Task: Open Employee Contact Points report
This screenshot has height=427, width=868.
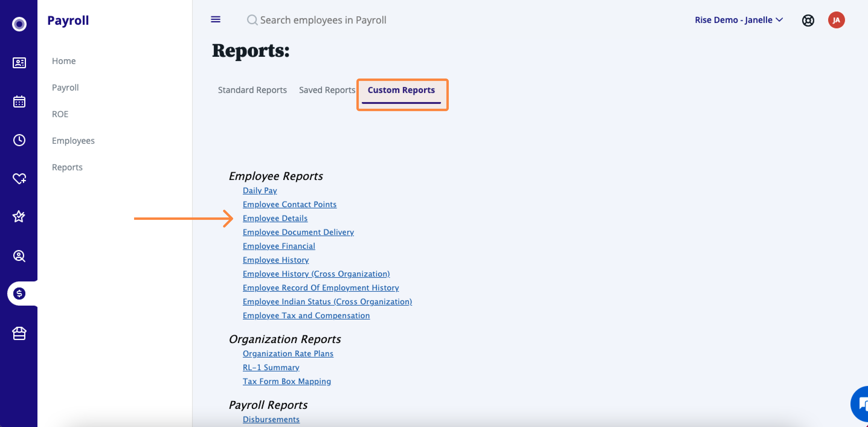Action: coord(289,204)
